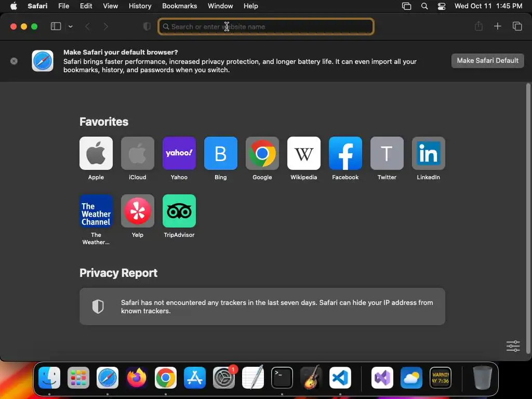532x399 pixels.
Task: Open the TripAdvisor favorite
Action: coord(179,211)
